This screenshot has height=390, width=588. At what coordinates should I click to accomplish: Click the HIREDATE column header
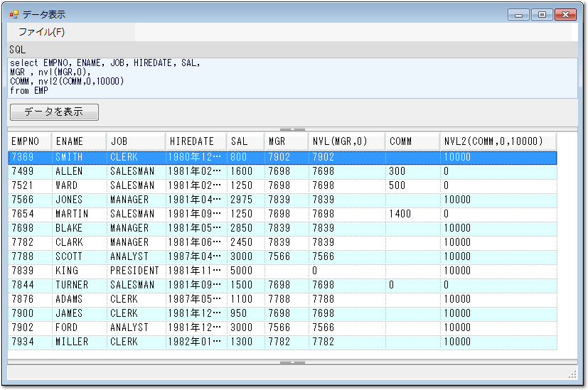point(196,141)
